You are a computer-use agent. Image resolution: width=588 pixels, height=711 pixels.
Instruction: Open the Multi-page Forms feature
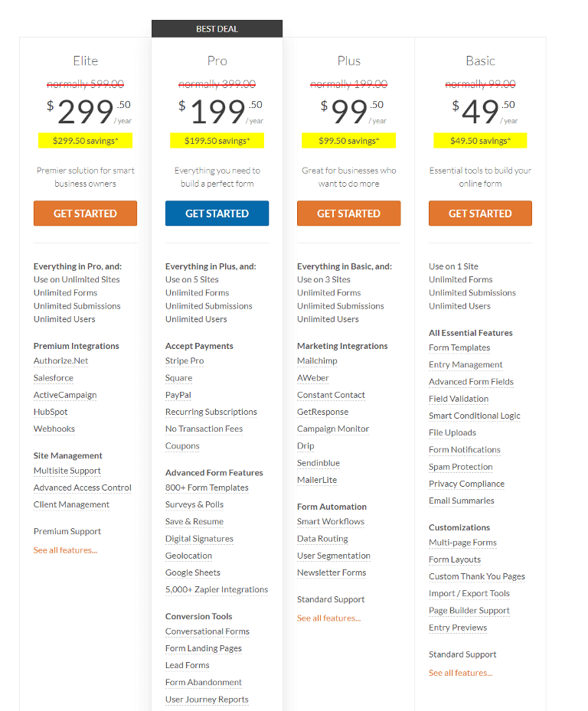pyautogui.click(x=462, y=543)
